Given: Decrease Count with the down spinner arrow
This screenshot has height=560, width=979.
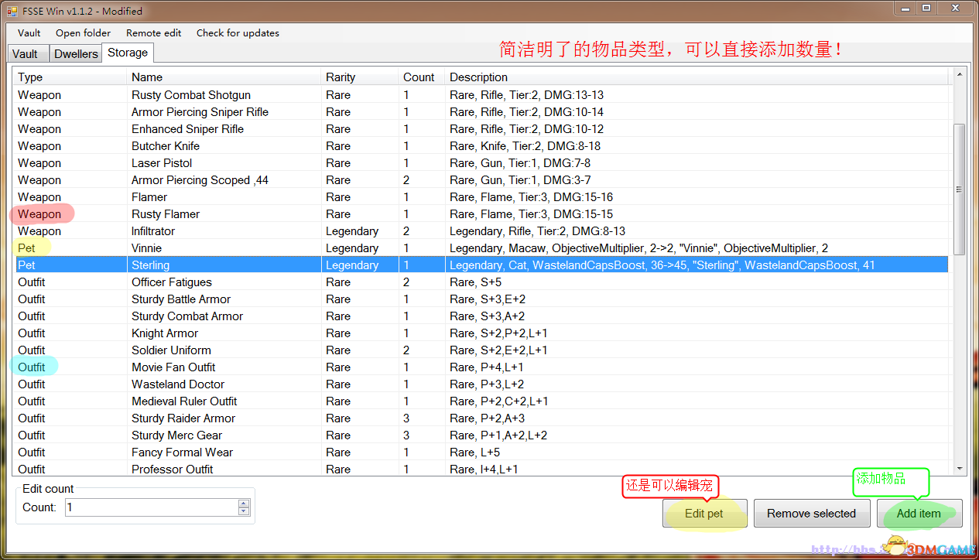Looking at the screenshot, I should click(x=244, y=511).
